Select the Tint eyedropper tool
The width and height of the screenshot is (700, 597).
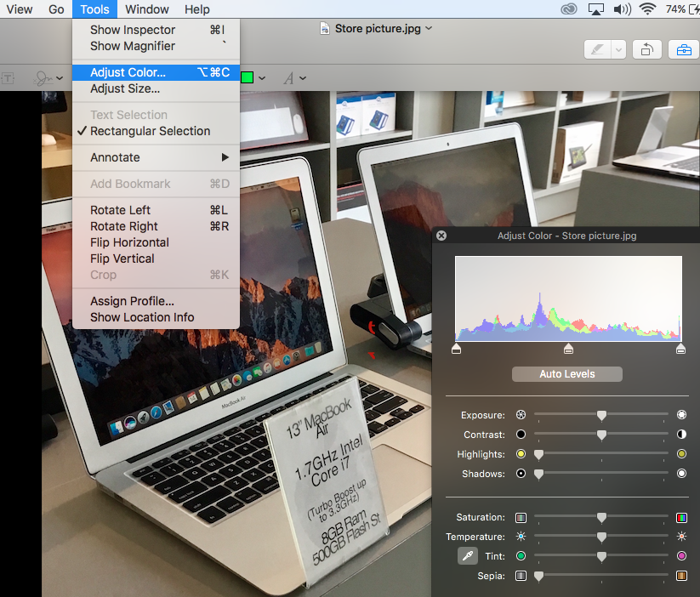tap(468, 556)
